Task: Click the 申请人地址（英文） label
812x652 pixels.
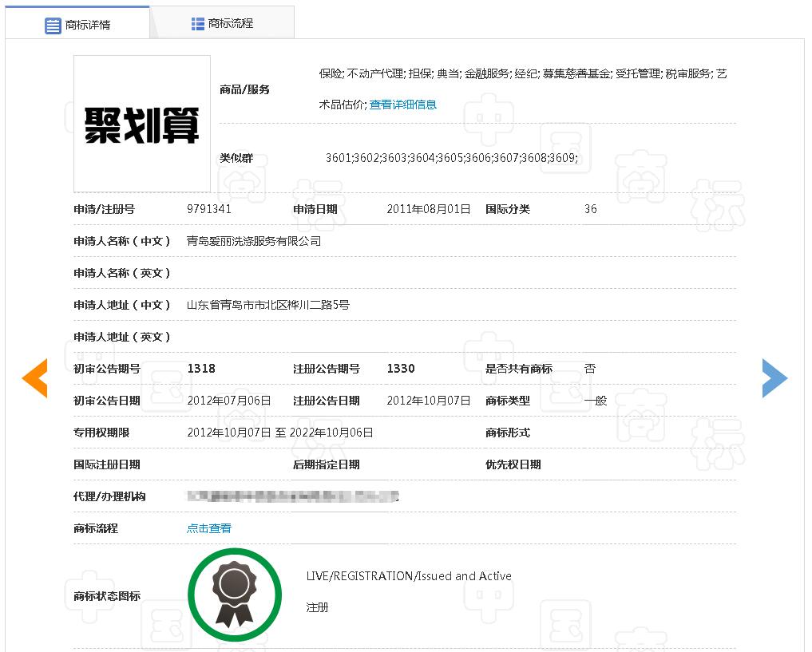Action: point(122,337)
